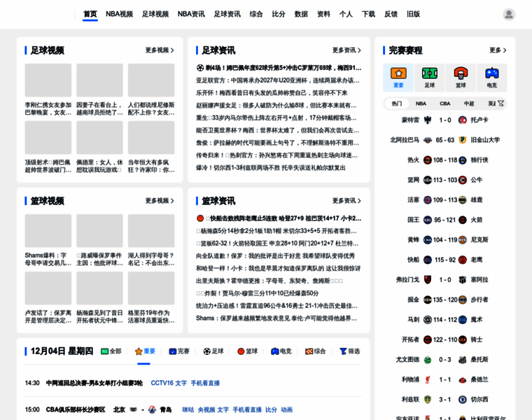Click the 青岛 team logo in CBA row
Screen dimensions: 532x420
coord(152,409)
